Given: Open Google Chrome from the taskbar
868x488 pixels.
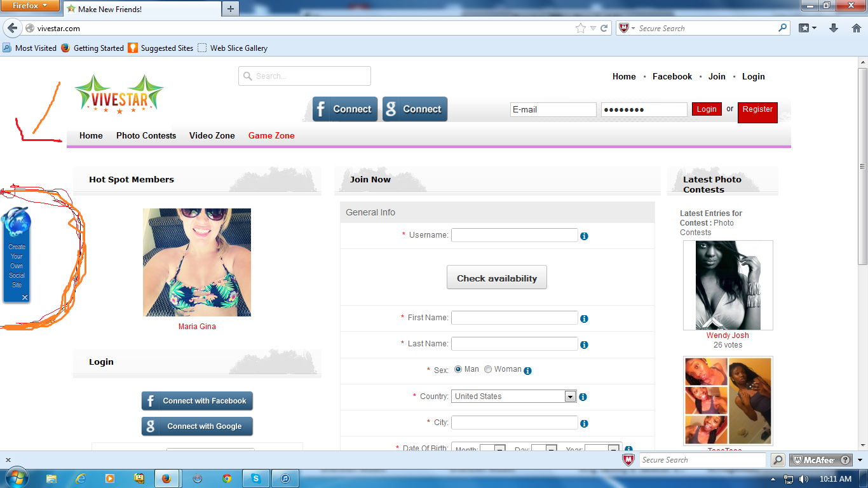Looking at the screenshot, I should click(x=227, y=478).
